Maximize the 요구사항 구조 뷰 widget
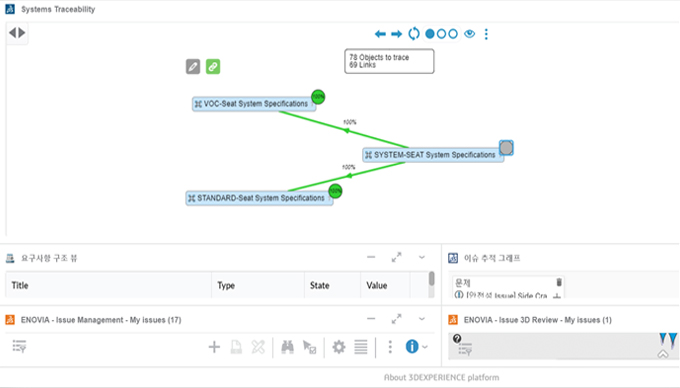The image size is (680, 388). point(396,258)
